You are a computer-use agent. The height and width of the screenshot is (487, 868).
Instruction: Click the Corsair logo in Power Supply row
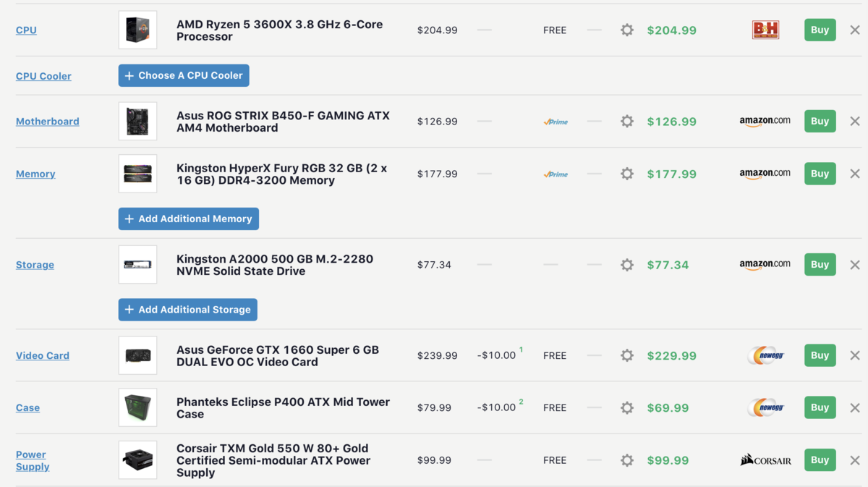point(765,460)
